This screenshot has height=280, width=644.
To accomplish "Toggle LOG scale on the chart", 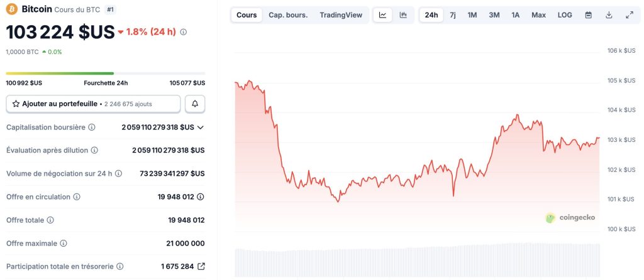I will [565, 15].
